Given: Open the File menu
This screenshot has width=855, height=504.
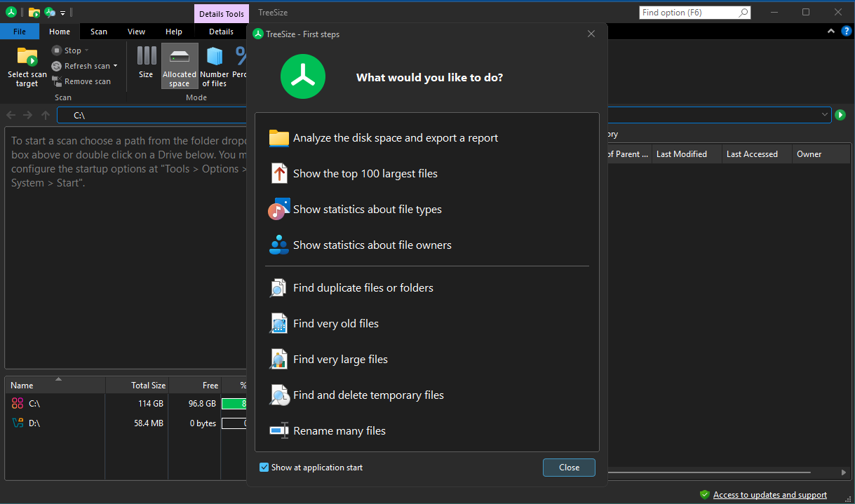Looking at the screenshot, I should click(x=20, y=32).
